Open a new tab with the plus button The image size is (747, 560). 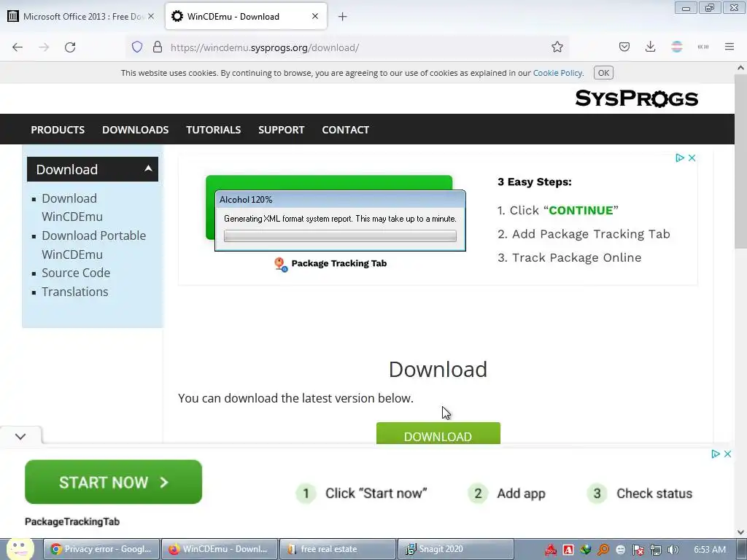point(343,17)
